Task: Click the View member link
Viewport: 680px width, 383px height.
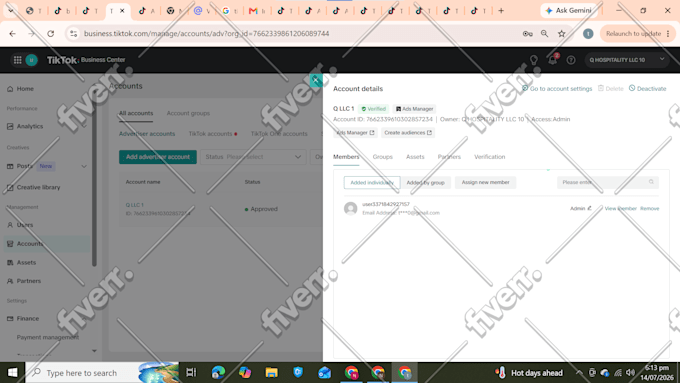Action: [621, 208]
